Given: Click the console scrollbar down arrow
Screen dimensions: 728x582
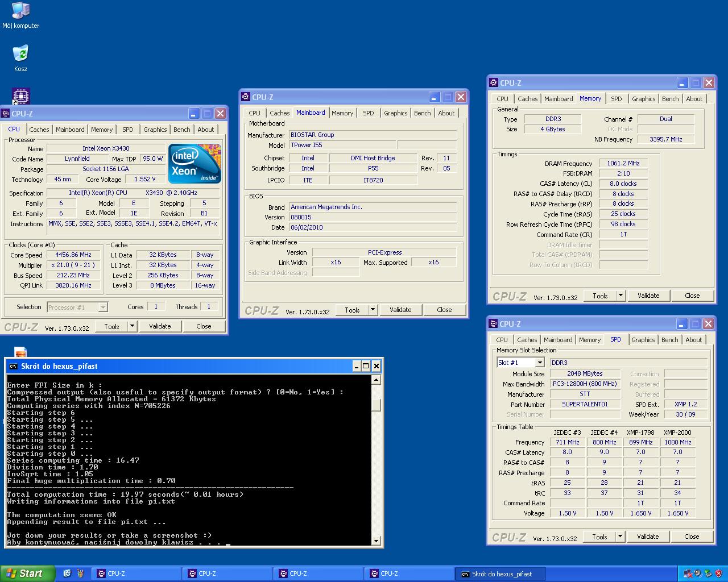Looking at the screenshot, I should [376, 541].
